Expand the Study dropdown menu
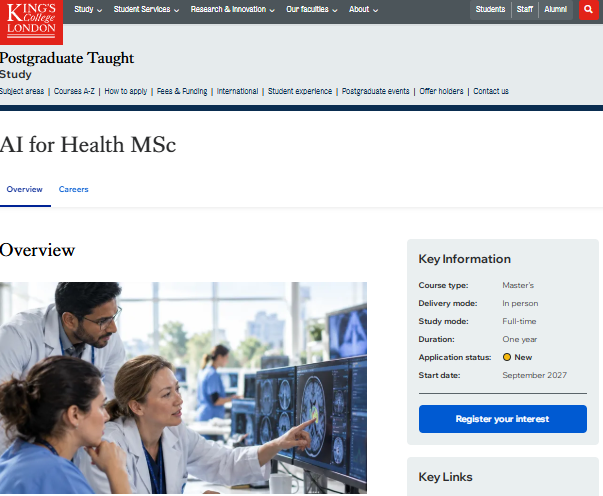603x496 pixels. [88, 9]
